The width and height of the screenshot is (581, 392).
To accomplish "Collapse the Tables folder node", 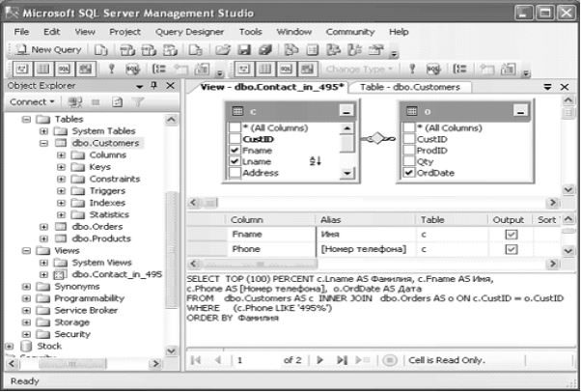I will point(26,120).
